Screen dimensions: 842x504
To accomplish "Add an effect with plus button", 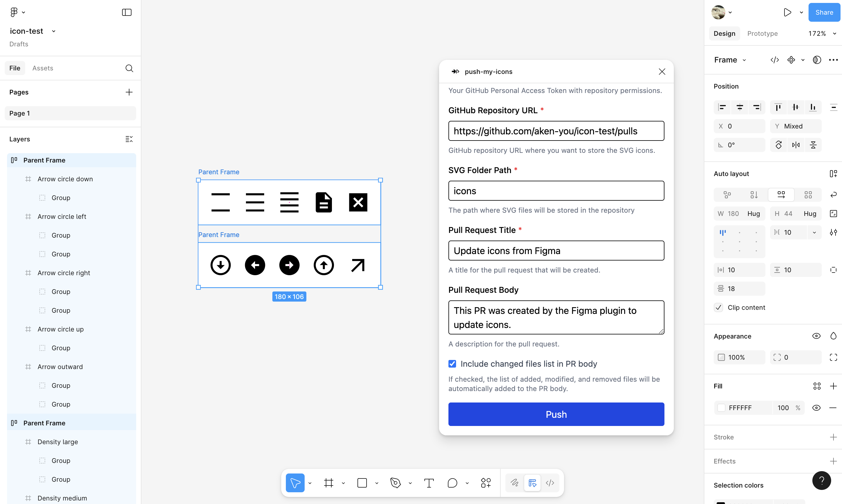I will click(833, 461).
